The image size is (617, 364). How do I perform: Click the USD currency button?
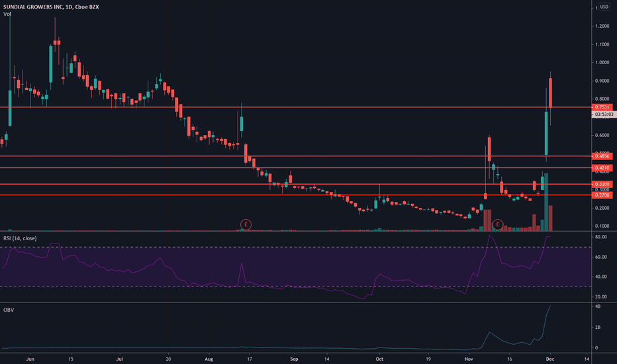point(604,7)
